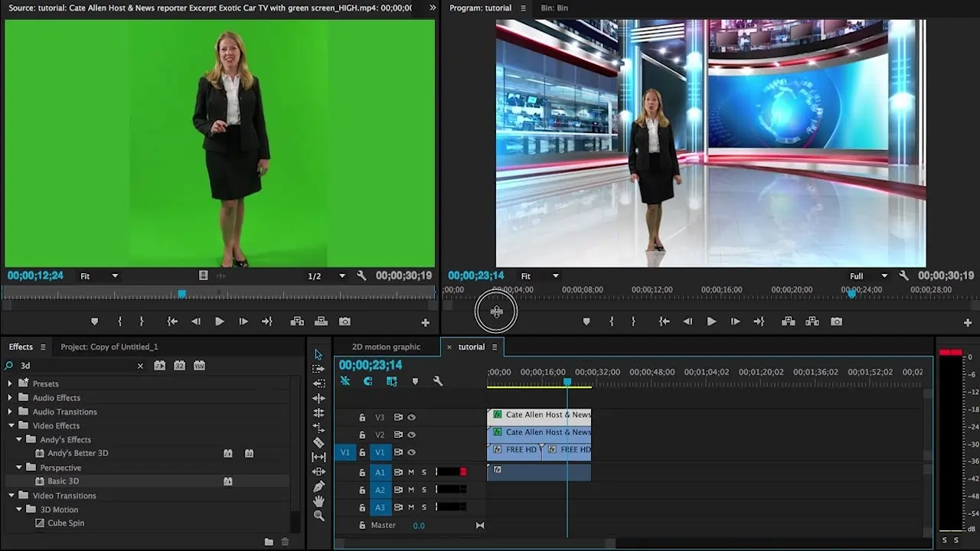Viewport: 980px width, 551px height.
Task: Filter by Accelerated Effects icon
Action: [159, 366]
